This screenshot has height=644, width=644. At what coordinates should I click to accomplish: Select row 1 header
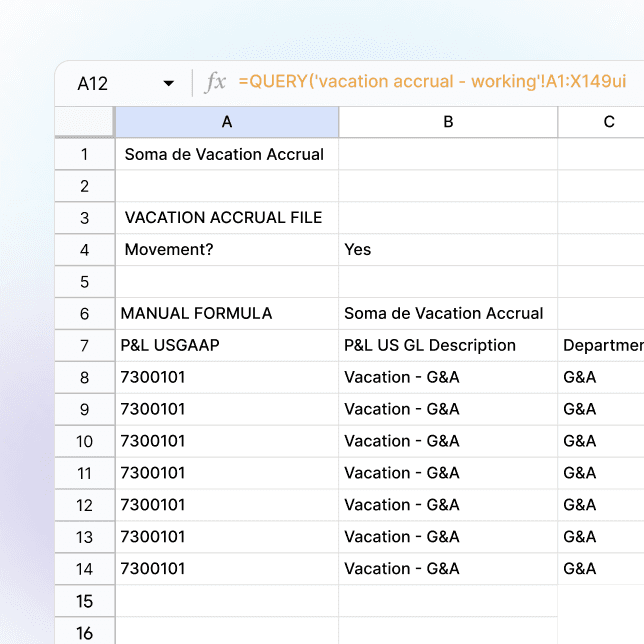[84, 154]
